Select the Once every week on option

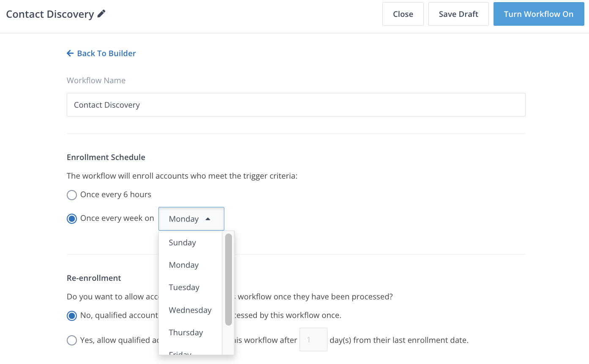pyautogui.click(x=71, y=218)
